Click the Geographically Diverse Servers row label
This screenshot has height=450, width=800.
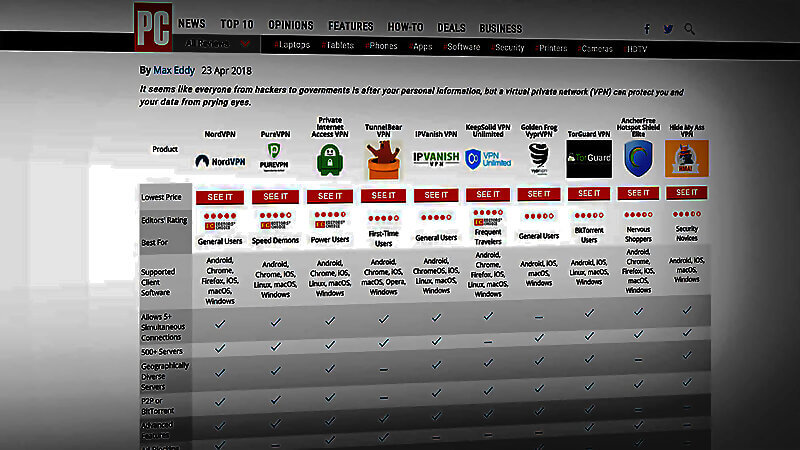(164, 376)
